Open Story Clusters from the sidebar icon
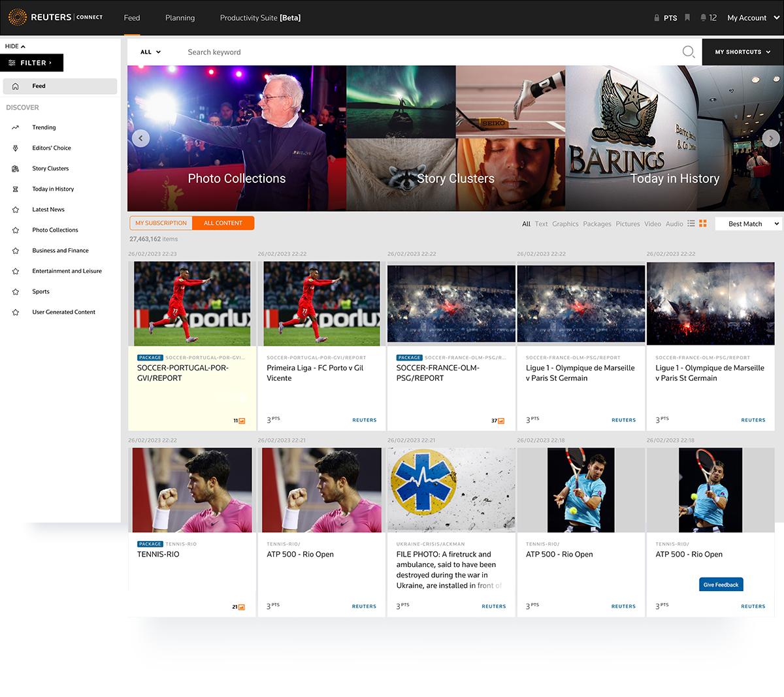The image size is (784, 697). point(16,168)
